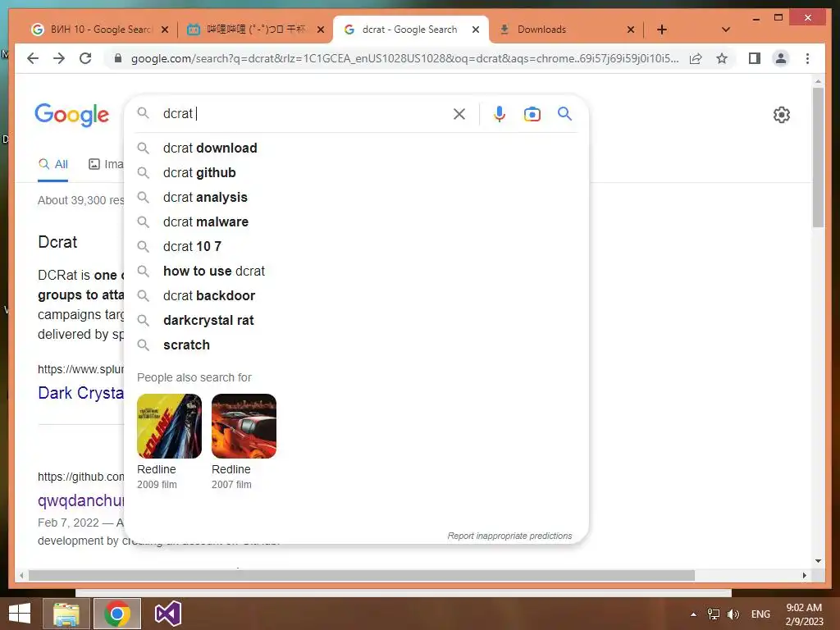Viewport: 840px width, 630px height.
Task: Share this page via the share icon
Action: (696, 58)
